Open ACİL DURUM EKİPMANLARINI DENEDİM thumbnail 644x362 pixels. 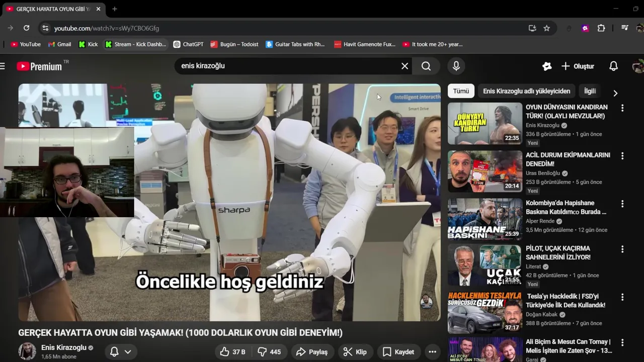click(485, 171)
